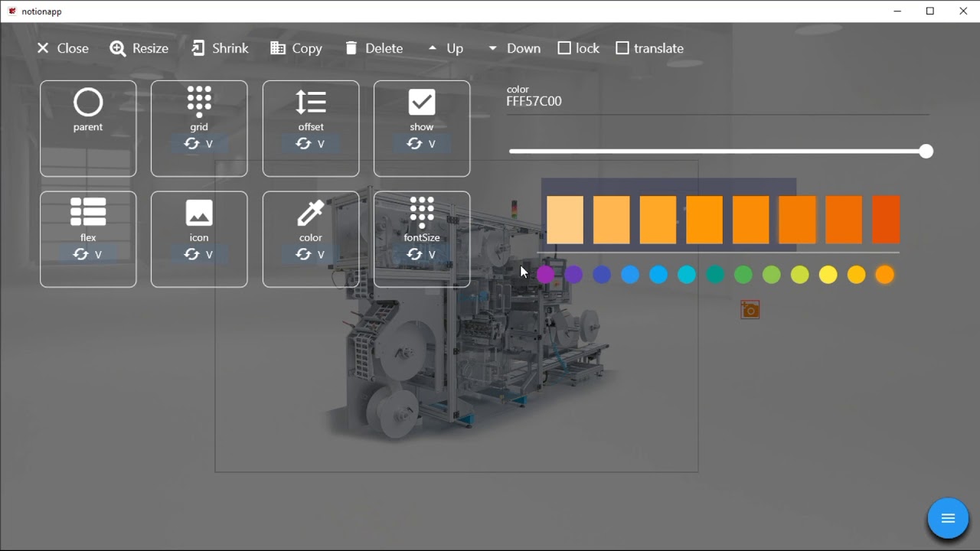Choose the cyan color circle
Viewport: 980px width, 551px height.
coord(687,275)
